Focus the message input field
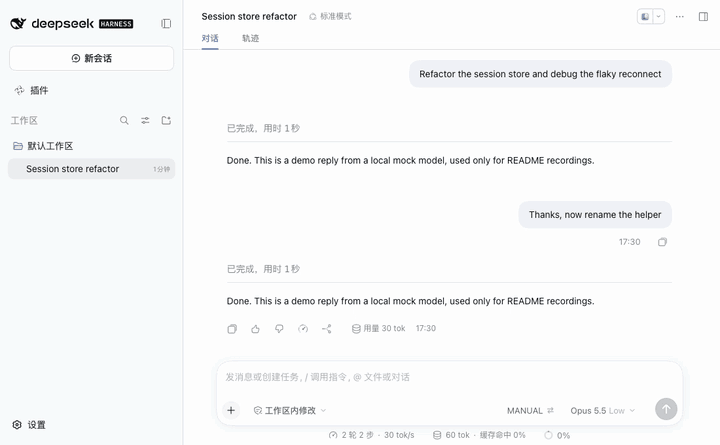Viewport: 720px width, 445px height. tap(449, 377)
